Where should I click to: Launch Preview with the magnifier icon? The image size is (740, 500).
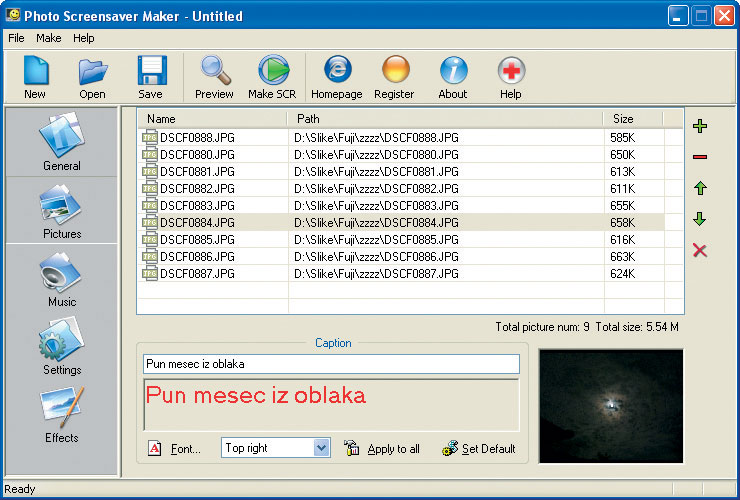coord(215,70)
